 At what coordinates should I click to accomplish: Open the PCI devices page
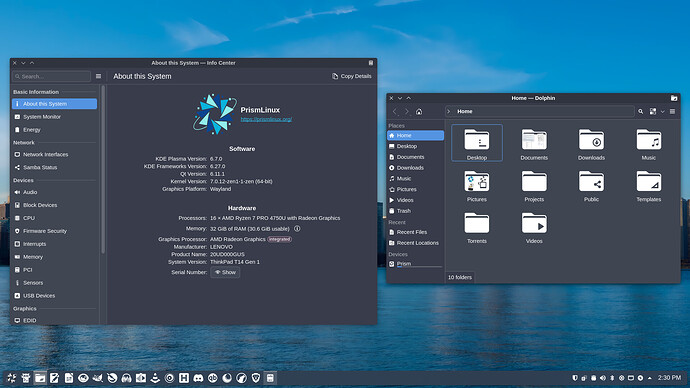55,270
